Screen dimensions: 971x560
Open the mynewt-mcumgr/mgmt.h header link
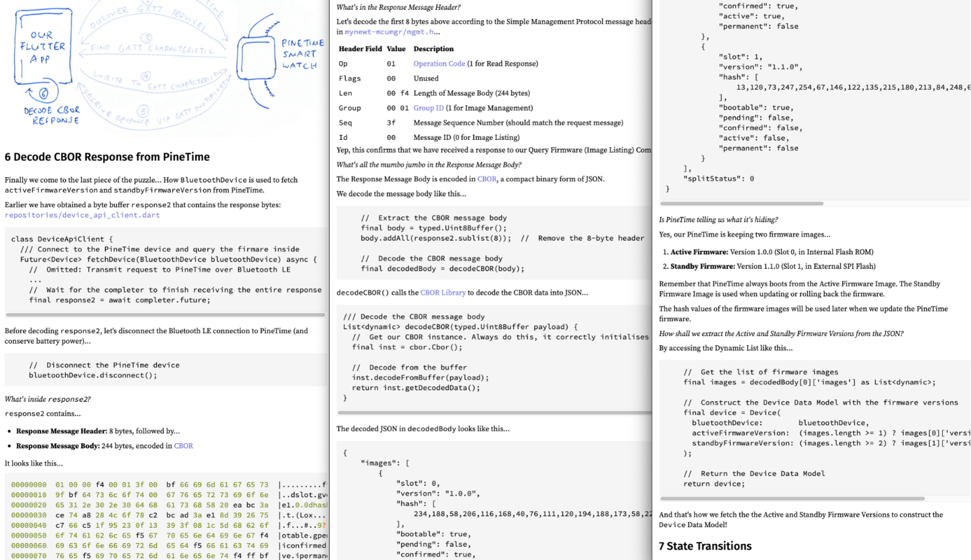click(x=389, y=32)
